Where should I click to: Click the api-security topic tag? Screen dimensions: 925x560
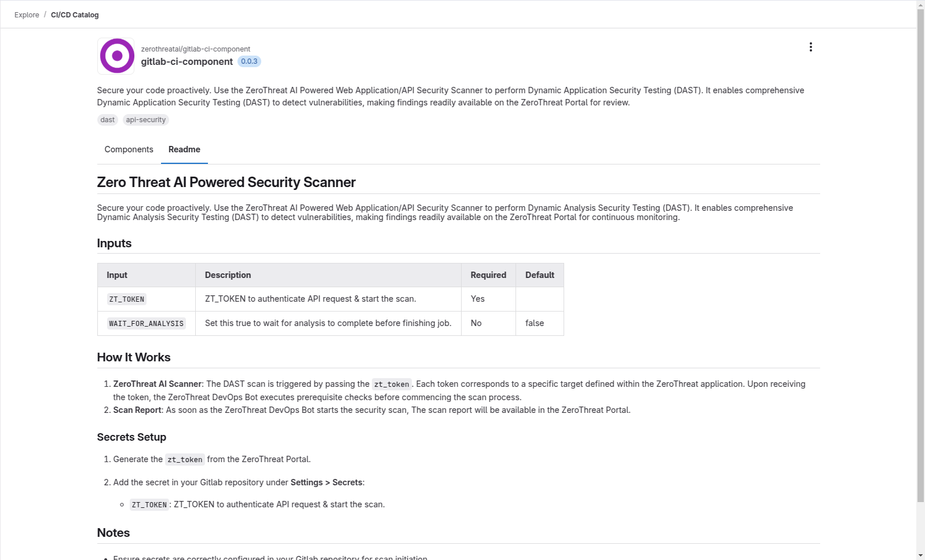[146, 120]
